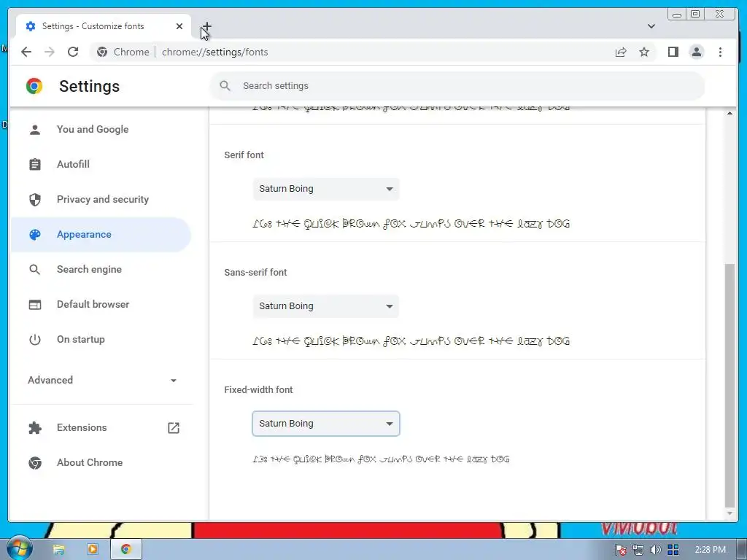Viewport: 747px width, 560px height.
Task: Click the scrollbar up arrow
Action: pyautogui.click(x=729, y=113)
